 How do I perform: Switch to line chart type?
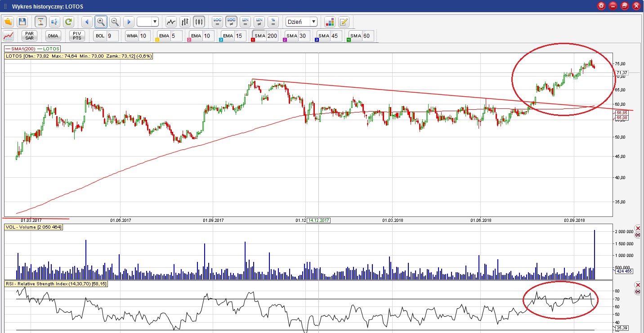pos(171,22)
